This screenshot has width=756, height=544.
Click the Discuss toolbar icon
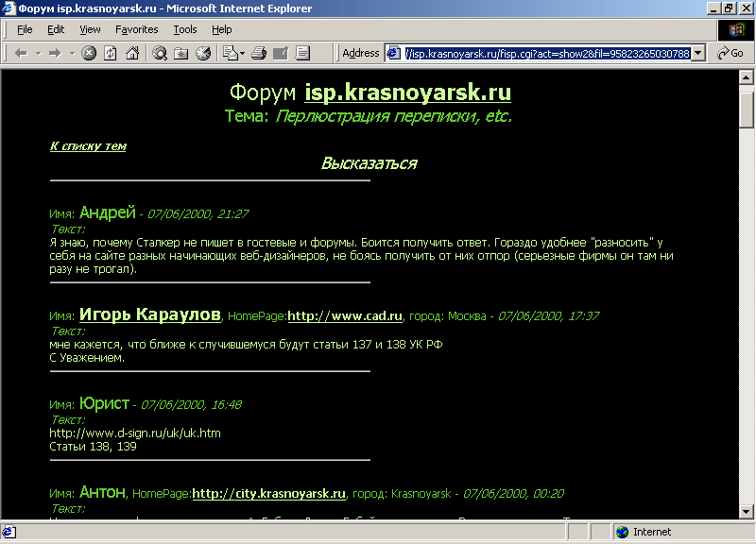coord(302,54)
